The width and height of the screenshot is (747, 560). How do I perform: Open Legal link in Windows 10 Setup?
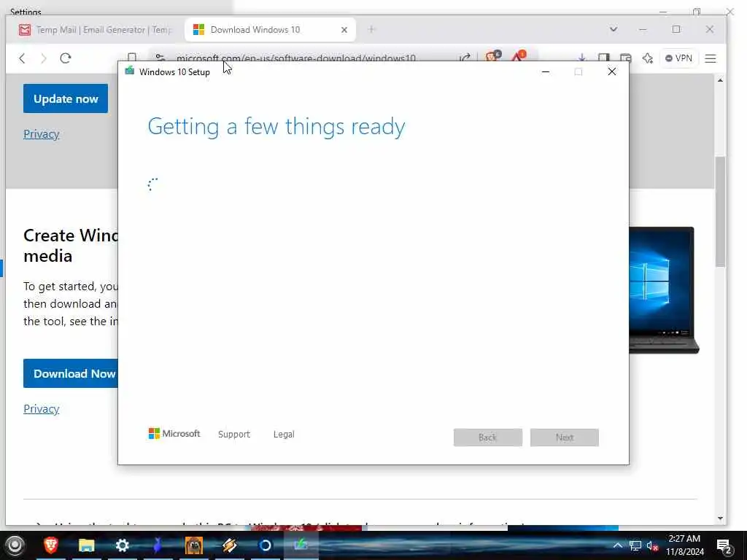(x=284, y=435)
